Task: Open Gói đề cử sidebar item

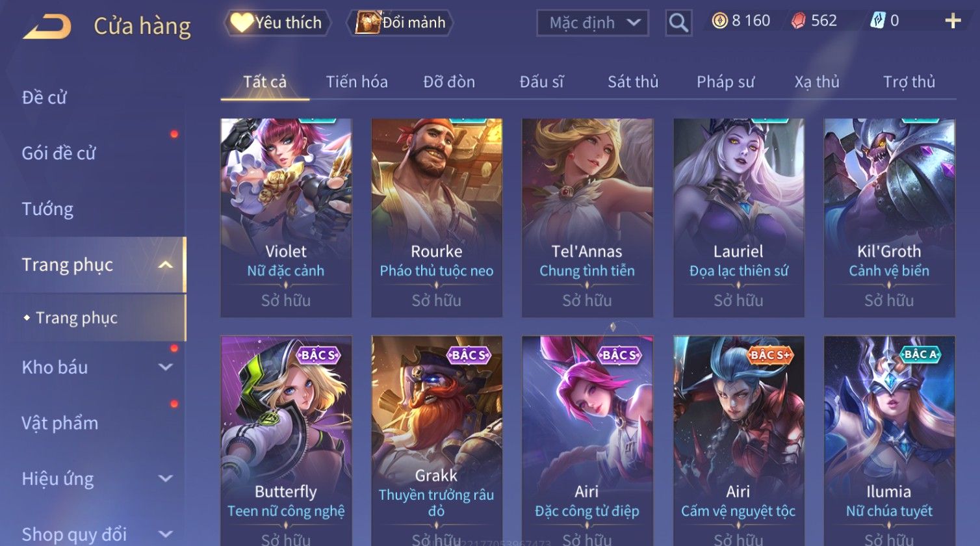Action: click(x=58, y=153)
